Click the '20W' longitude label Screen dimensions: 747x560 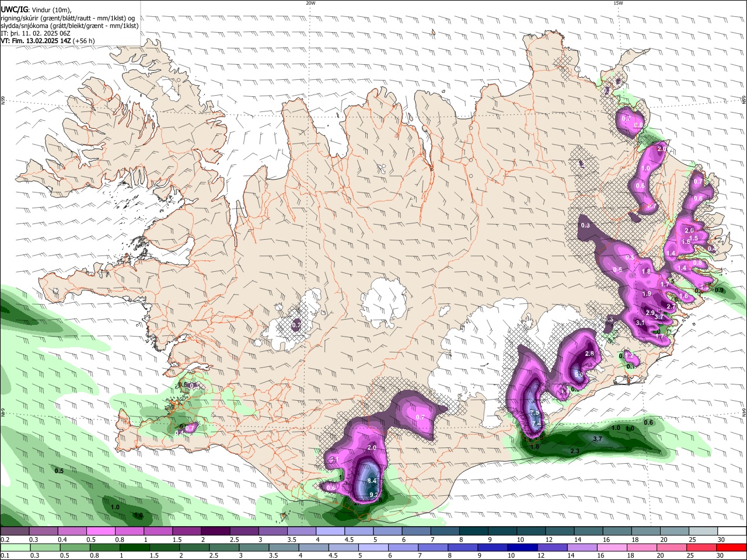[310, 3]
